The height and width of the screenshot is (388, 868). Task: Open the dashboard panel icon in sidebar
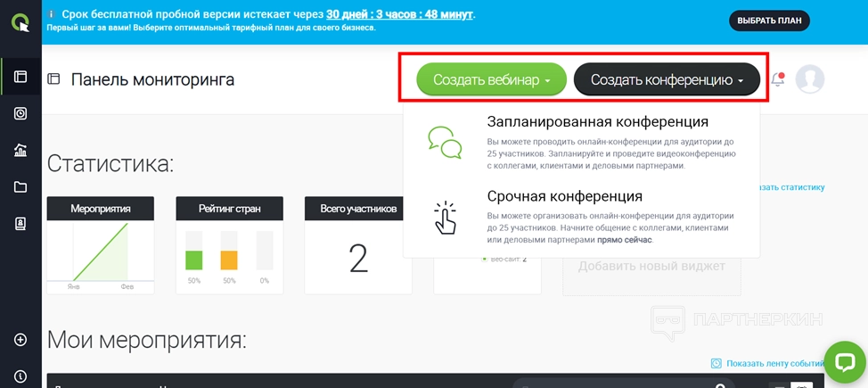point(20,77)
